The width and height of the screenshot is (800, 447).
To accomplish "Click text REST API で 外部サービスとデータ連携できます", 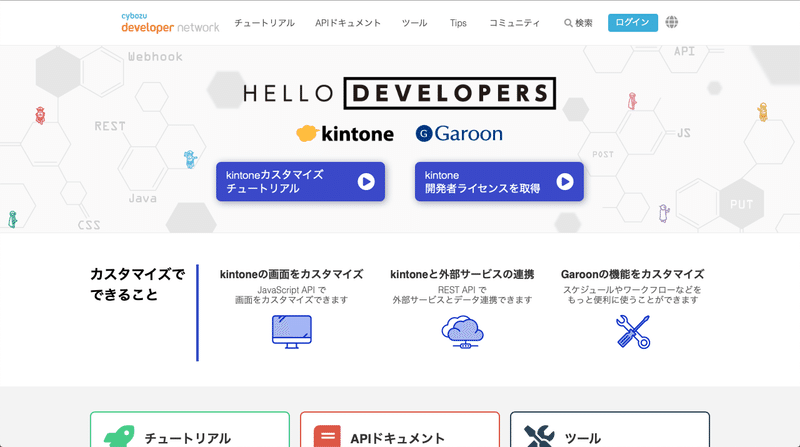I will click(462, 295).
